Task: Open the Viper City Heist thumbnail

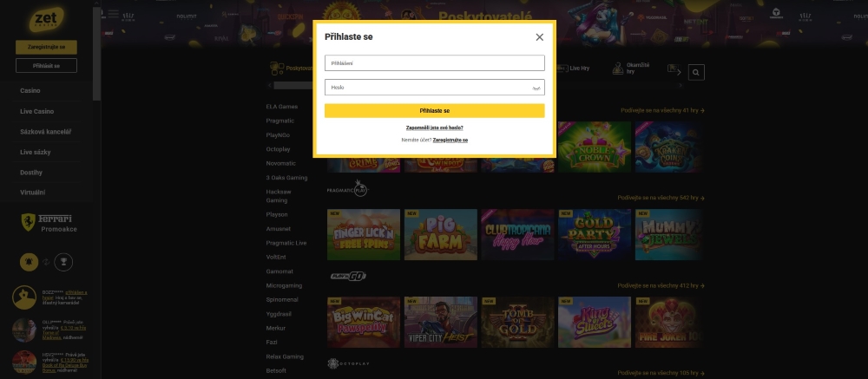Action: (441, 322)
